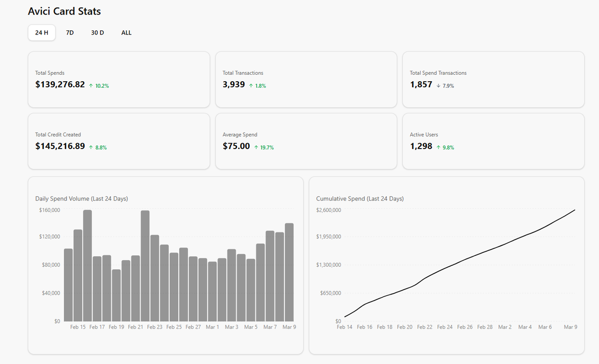Open the ALL time range tab
Screen dimensions: 599x364
(126, 33)
